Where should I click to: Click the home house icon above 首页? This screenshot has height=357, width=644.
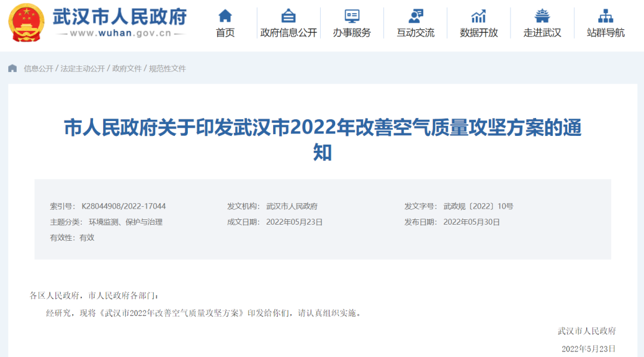[x=225, y=16]
